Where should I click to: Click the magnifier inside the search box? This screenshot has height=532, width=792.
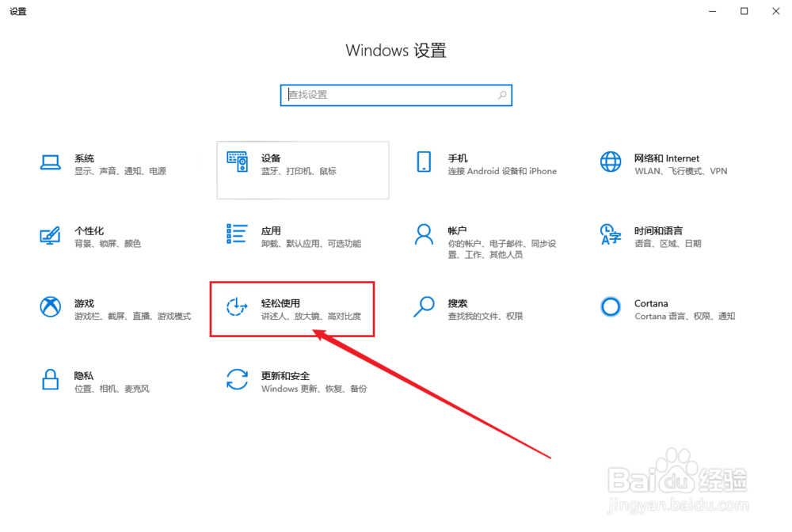[x=501, y=94]
